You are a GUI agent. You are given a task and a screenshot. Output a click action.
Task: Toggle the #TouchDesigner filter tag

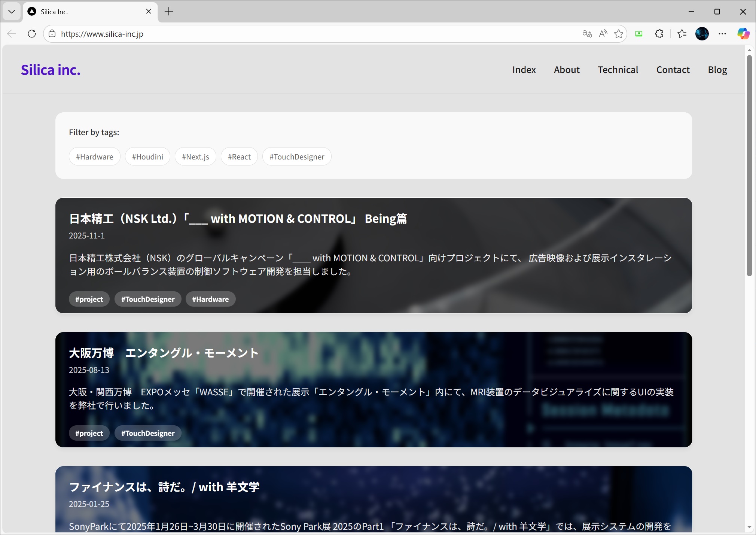click(297, 156)
